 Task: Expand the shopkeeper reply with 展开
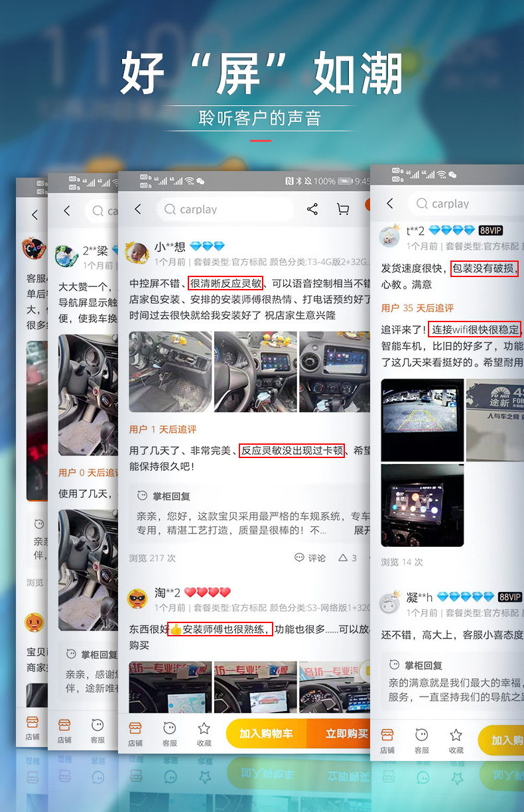(362, 530)
